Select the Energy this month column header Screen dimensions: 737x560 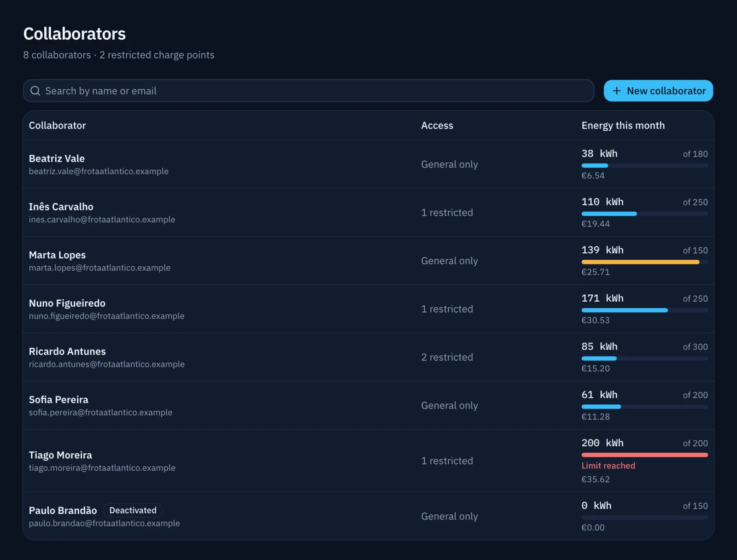[623, 125]
